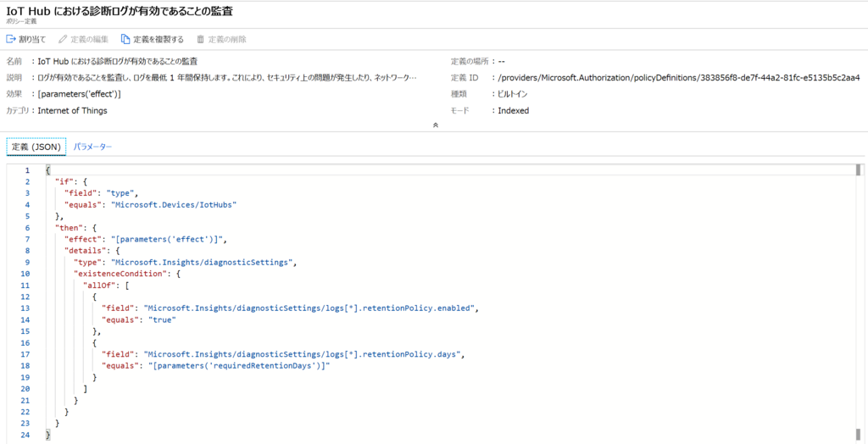Open the パラメーター tab

(92, 147)
